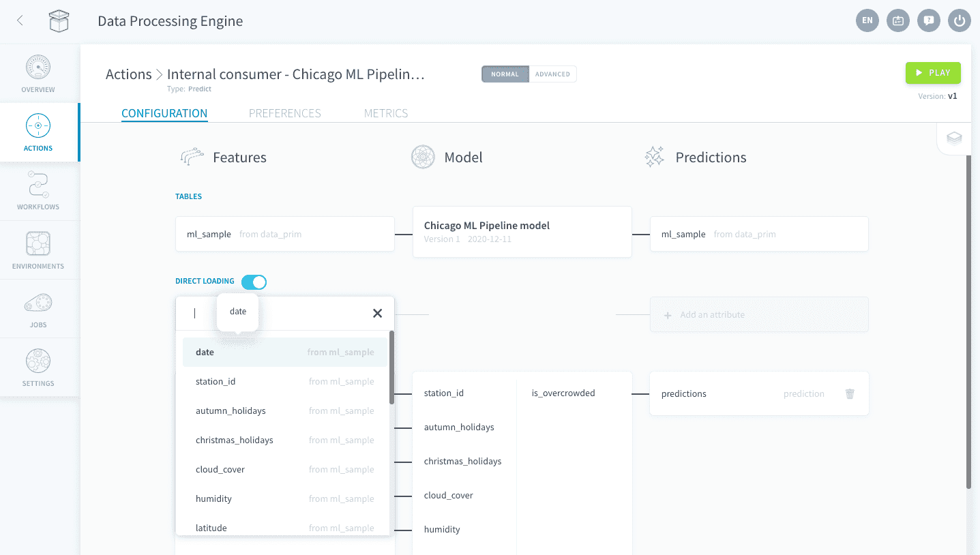Click the Internal consumer action title
Viewport: 980px width, 555px height.
pyautogui.click(x=296, y=74)
